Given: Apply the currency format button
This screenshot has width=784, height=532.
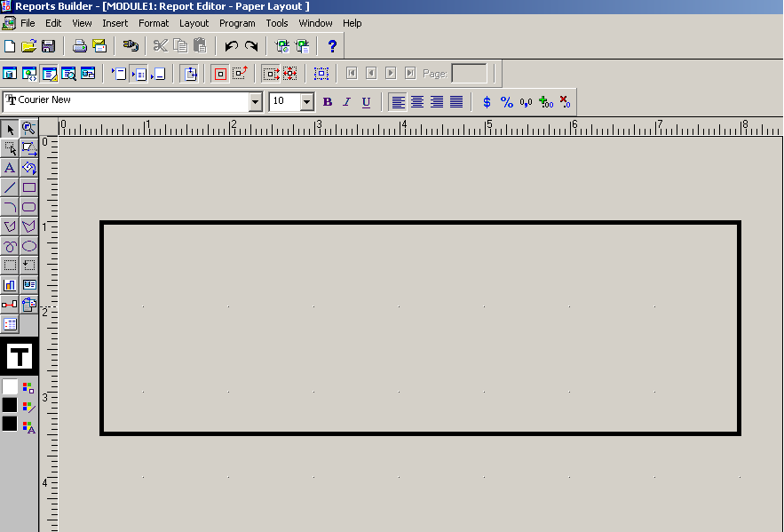Looking at the screenshot, I should (x=487, y=102).
